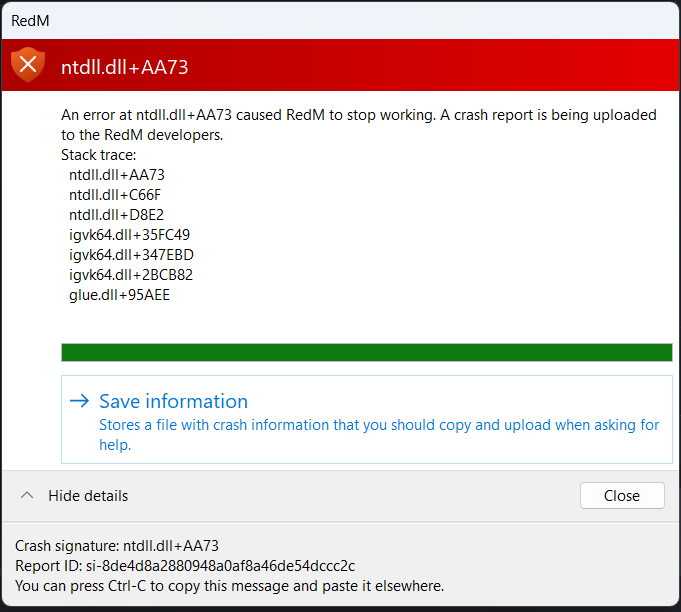681x612 pixels.
Task: Open the Save information command link
Action: (173, 402)
